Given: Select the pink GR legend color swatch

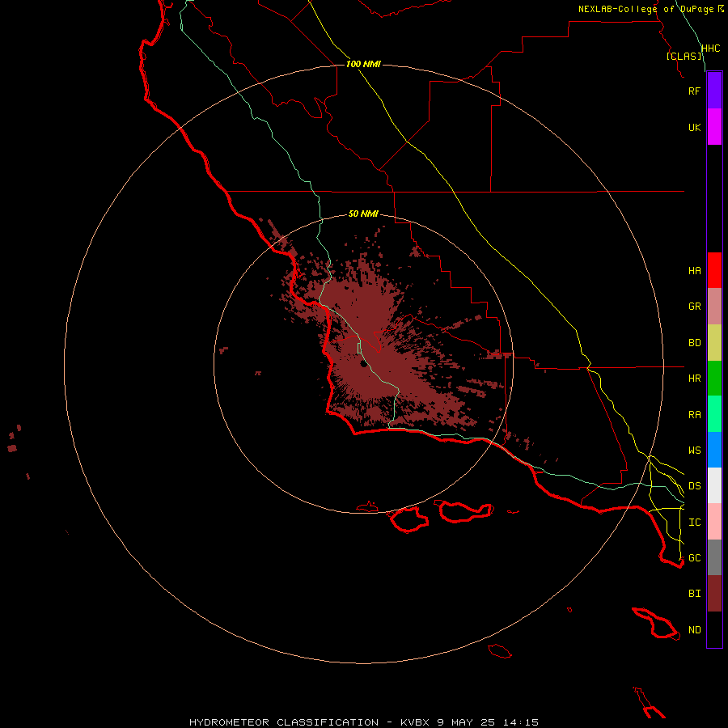Looking at the screenshot, I should (714, 307).
